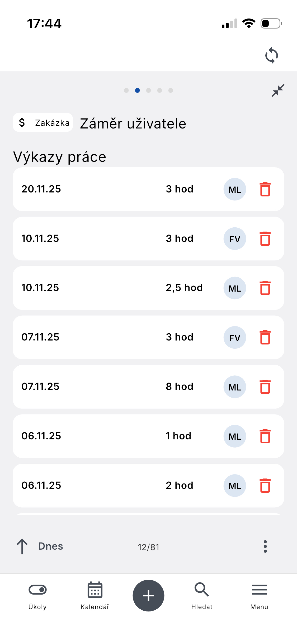Tap the up arrow next to Dnes
The height and width of the screenshot is (644, 297).
click(x=22, y=546)
